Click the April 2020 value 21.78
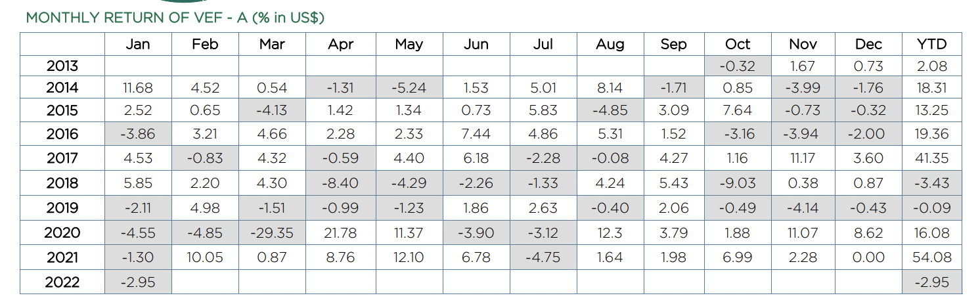This screenshot has width=980, height=306. click(340, 232)
